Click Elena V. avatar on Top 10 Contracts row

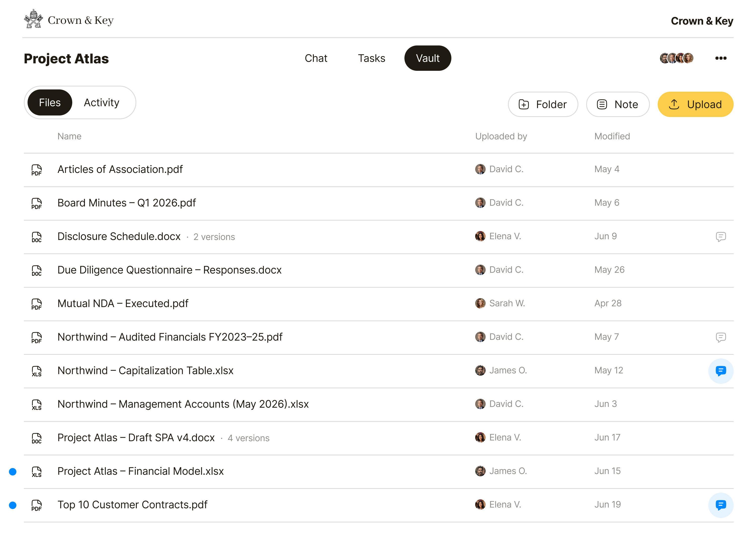pos(480,504)
